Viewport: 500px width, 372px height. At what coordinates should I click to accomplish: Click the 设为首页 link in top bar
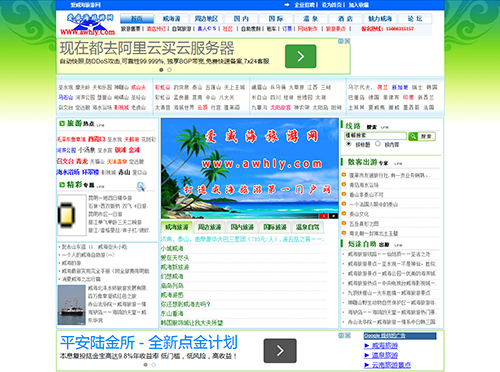pos(332,5)
